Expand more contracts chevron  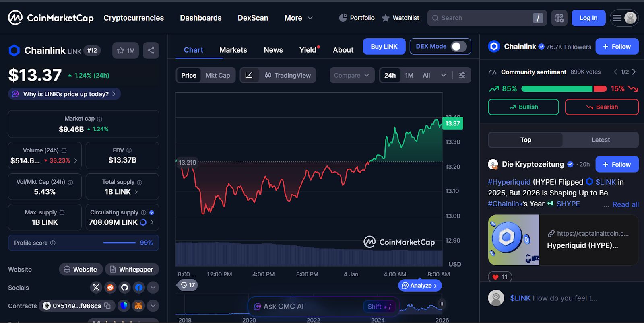click(x=153, y=306)
